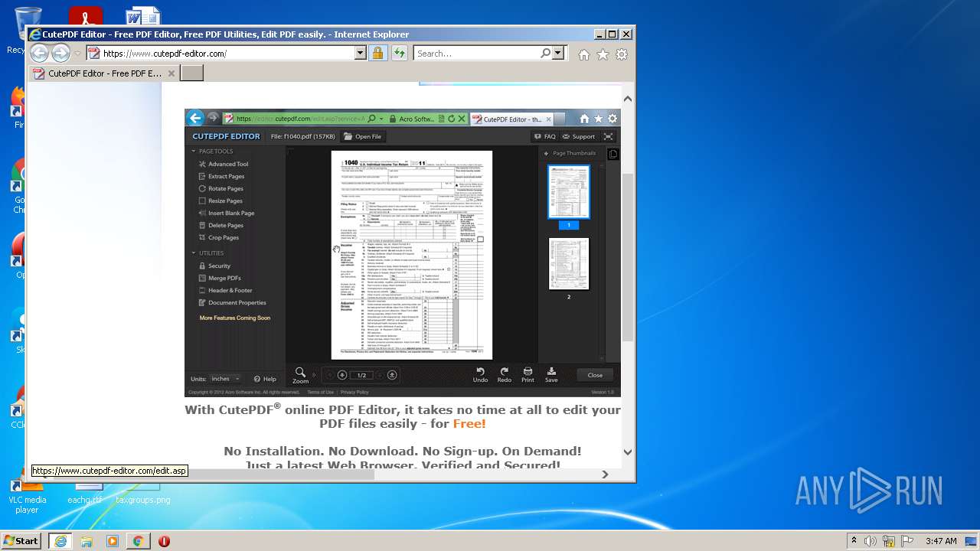The image size is (980, 551).
Task: Go to the IE Home page icon
Action: [584, 54]
